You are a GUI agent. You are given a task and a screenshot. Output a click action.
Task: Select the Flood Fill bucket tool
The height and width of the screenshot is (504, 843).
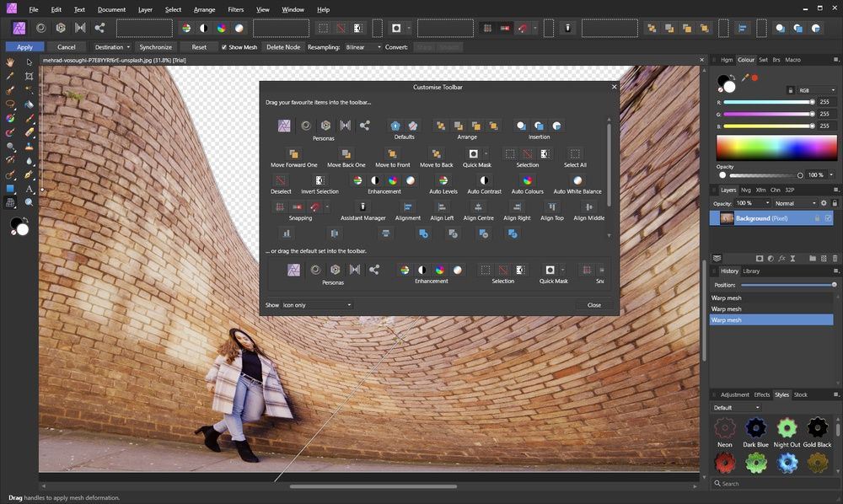29,105
